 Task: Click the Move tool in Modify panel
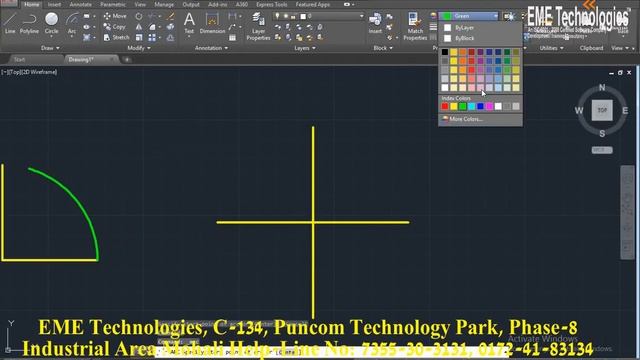coord(115,16)
